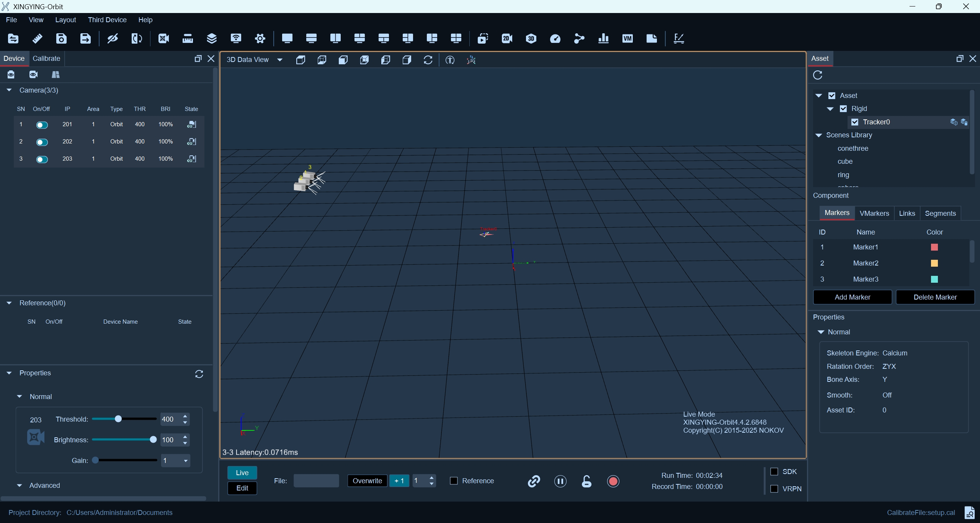The height and width of the screenshot is (523, 980).
Task: Click the Live mode button
Action: pyautogui.click(x=242, y=473)
